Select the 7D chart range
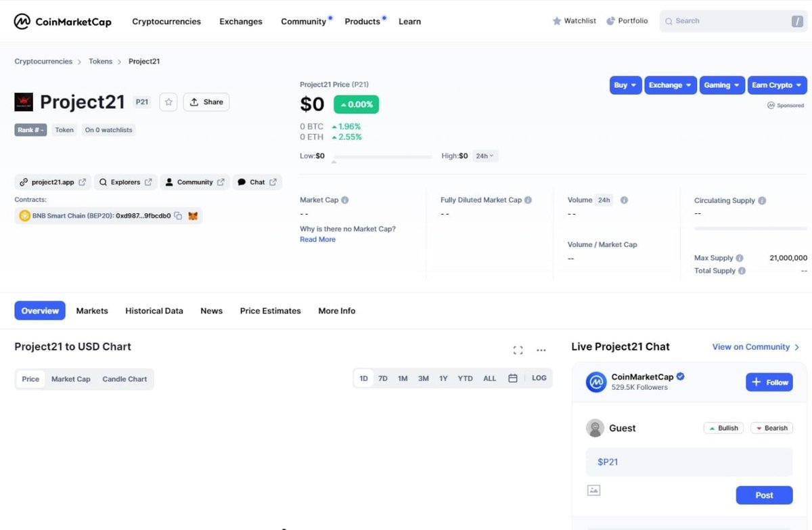 tap(383, 378)
